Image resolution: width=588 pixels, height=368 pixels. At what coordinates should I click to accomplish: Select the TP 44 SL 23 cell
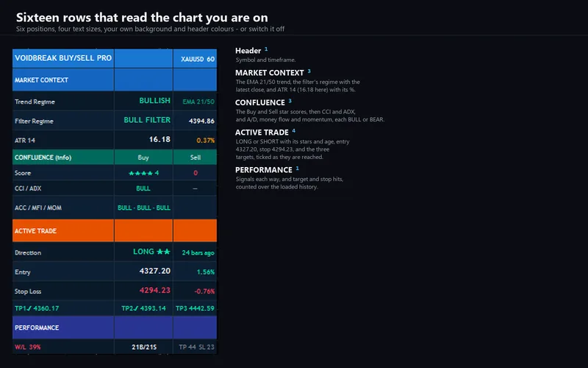(x=195, y=347)
